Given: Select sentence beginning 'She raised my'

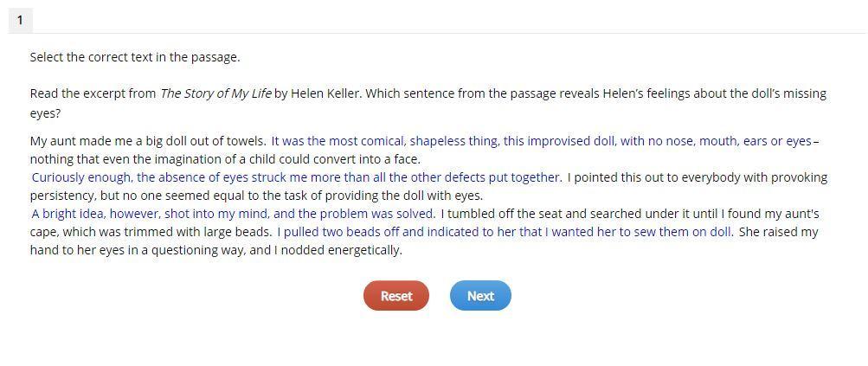Looking at the screenshot, I should point(778,232).
